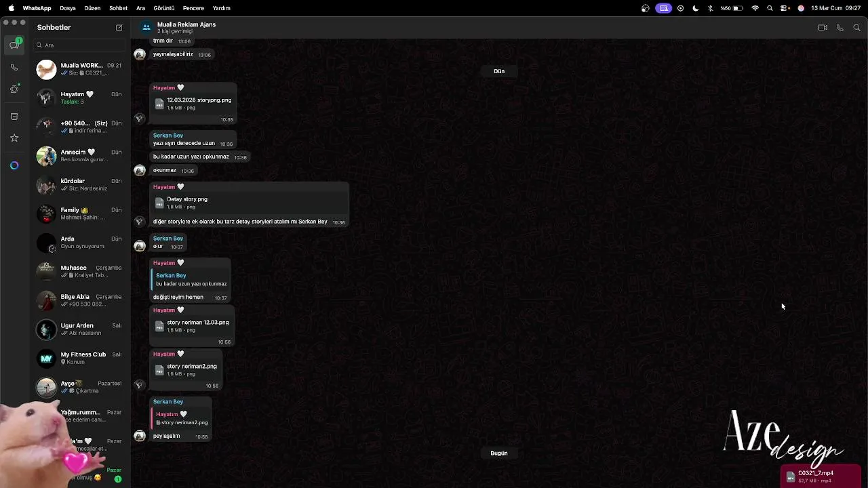Open the WhatsApp application menu
Image resolution: width=868 pixels, height=488 pixels.
[37, 8]
